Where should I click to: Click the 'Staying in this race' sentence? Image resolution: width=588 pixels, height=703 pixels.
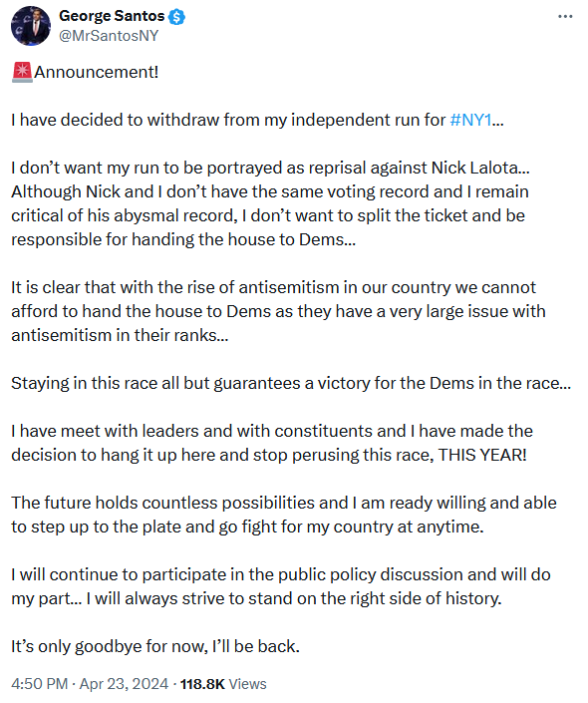(291, 383)
